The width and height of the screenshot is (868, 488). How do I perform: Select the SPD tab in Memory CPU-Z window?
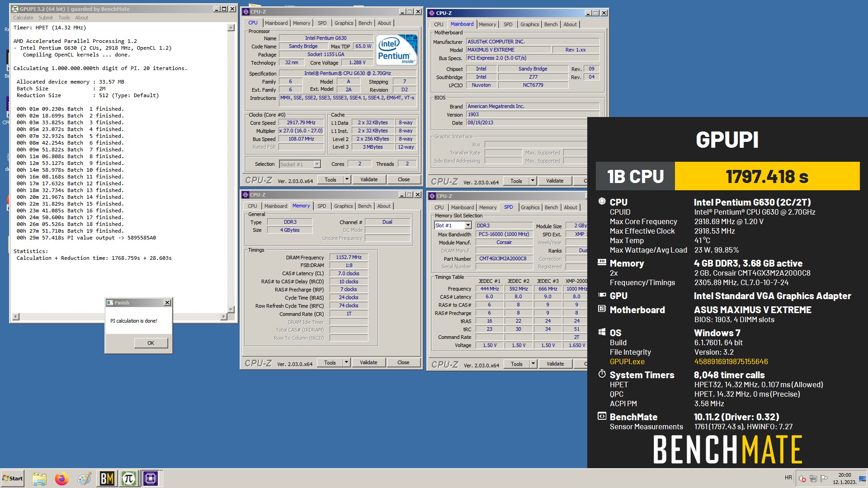tap(321, 206)
